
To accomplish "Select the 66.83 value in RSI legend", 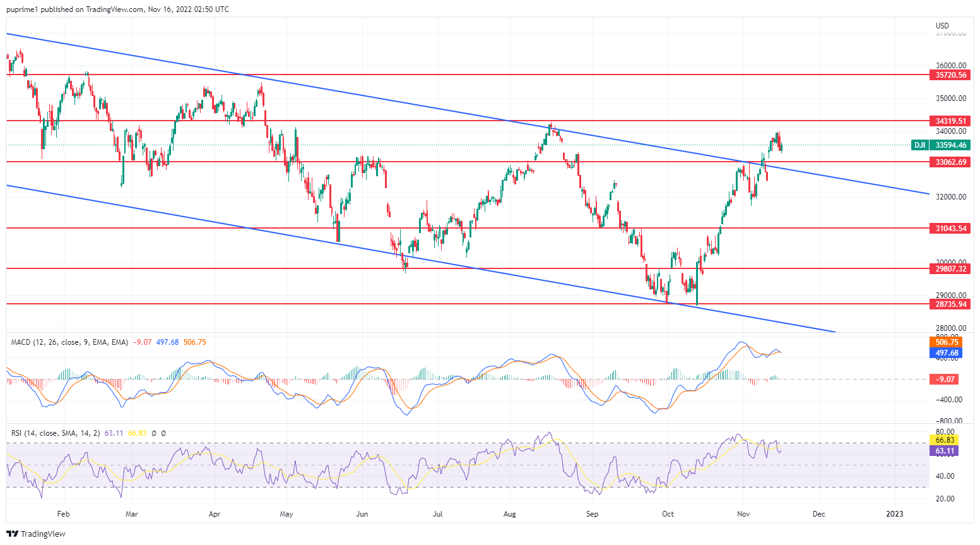I will (137, 433).
